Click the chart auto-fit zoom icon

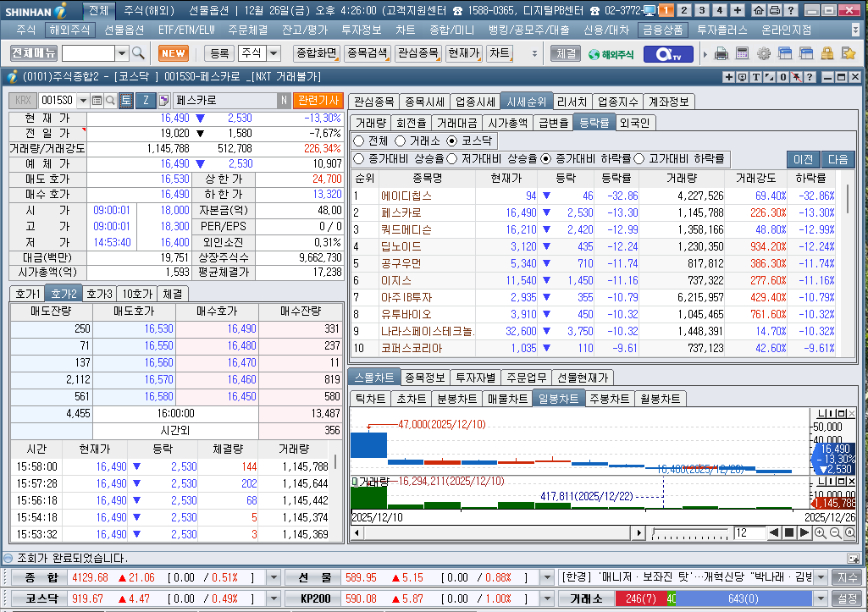(849, 533)
